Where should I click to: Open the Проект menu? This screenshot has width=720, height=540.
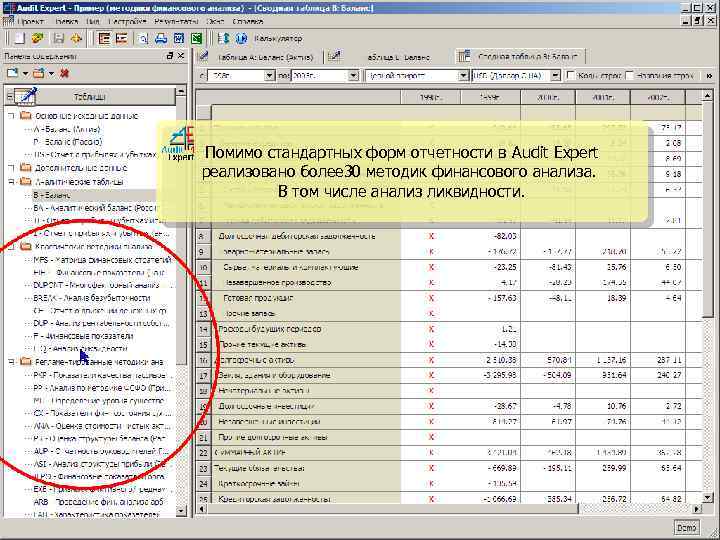tap(30, 21)
